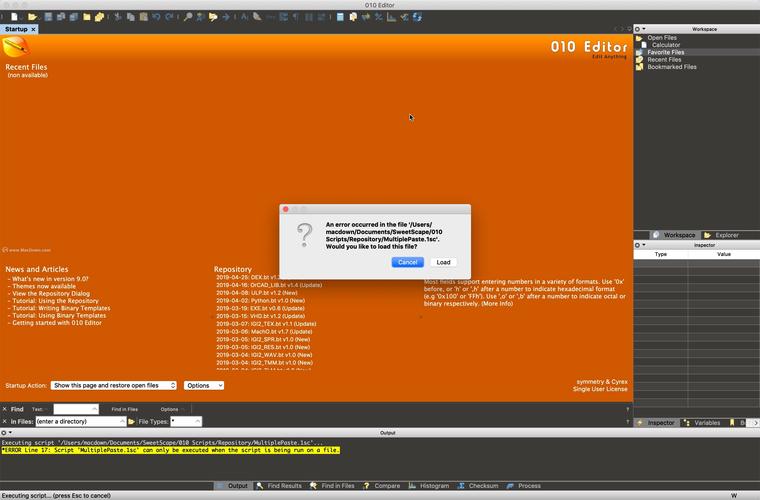Click Load in the error dialog
Viewport: 760px width, 500px height.
(x=443, y=262)
